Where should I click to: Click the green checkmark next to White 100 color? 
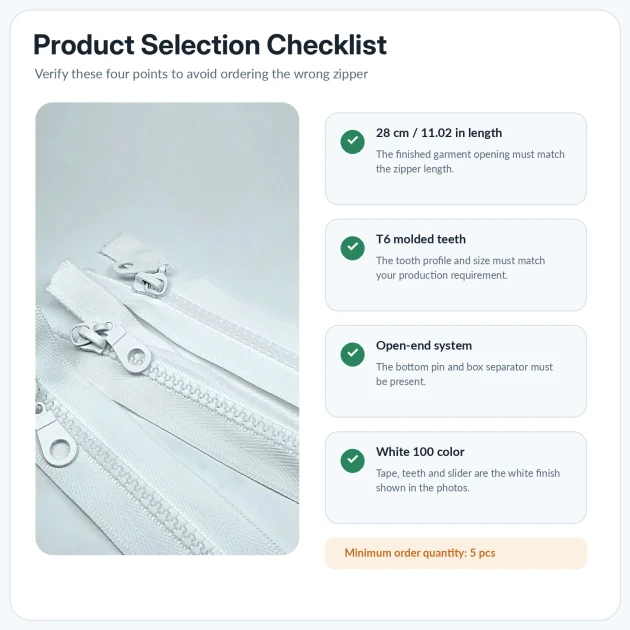tap(352, 460)
